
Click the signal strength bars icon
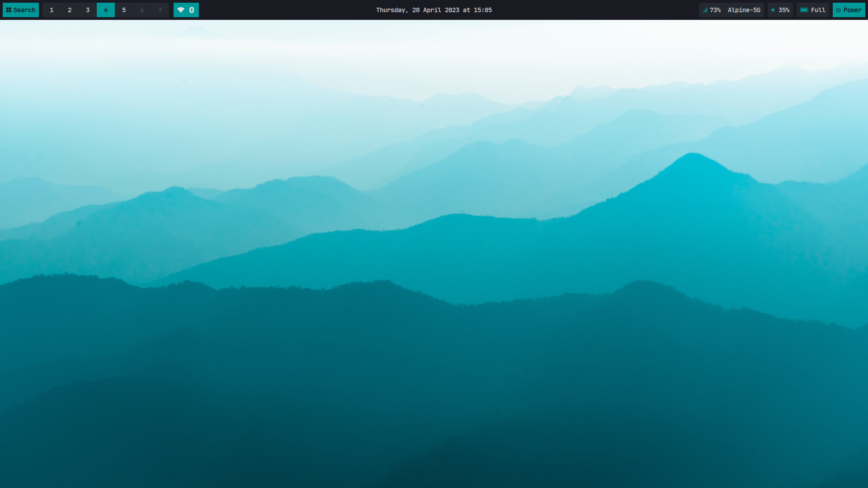[x=705, y=10]
